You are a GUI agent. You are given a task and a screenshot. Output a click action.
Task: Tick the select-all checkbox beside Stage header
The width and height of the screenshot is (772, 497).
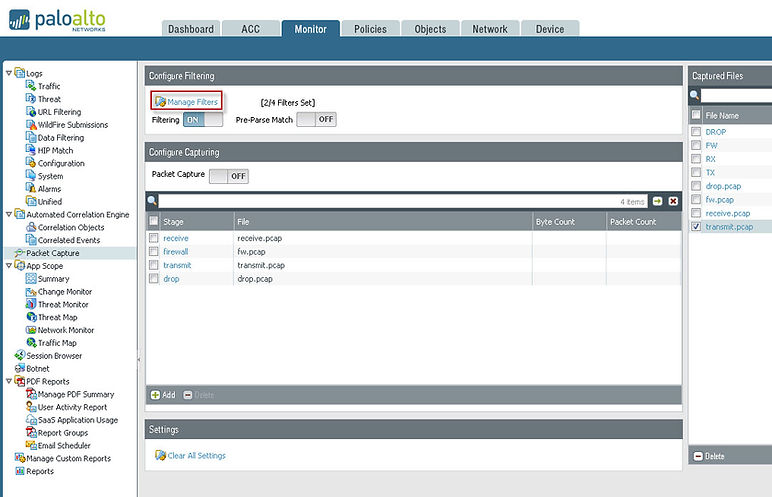click(154, 221)
